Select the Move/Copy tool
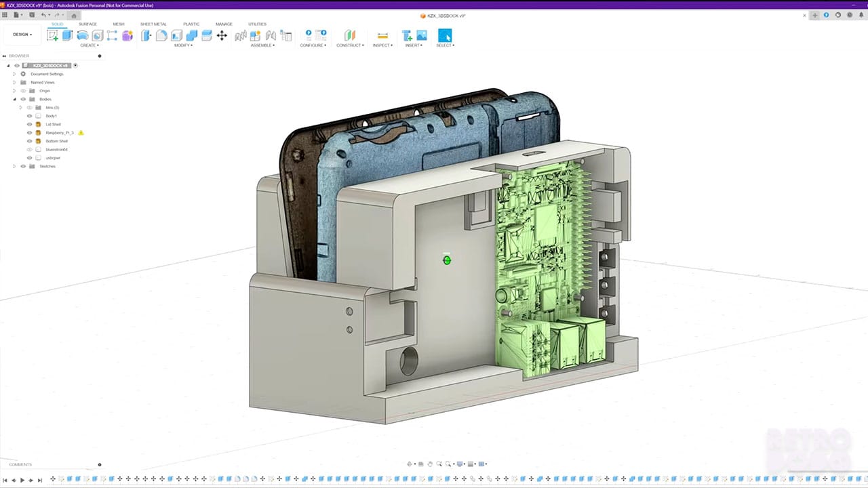 coord(222,35)
